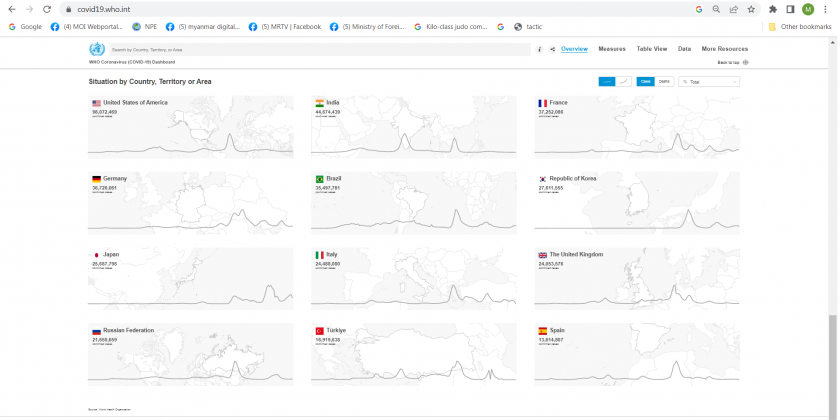This screenshot has height=420, width=840.
Task: Reload the page
Action: click(46, 9)
